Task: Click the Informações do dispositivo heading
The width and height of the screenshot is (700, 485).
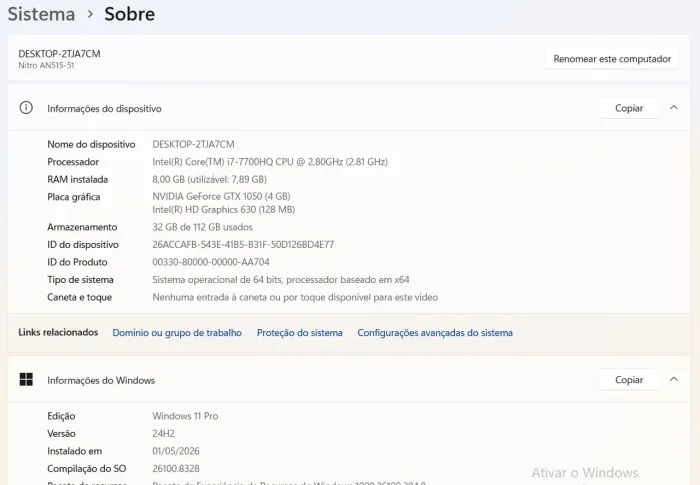Action: [104, 109]
